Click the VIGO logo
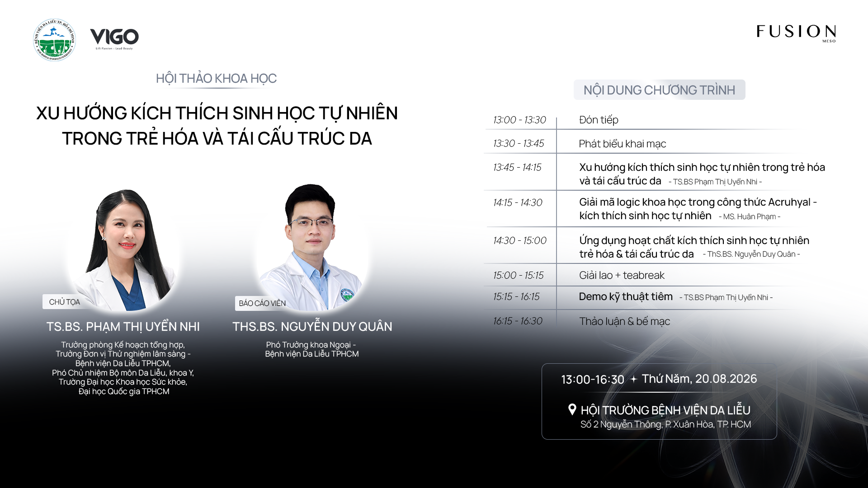The height and width of the screenshot is (488, 868). 114,39
